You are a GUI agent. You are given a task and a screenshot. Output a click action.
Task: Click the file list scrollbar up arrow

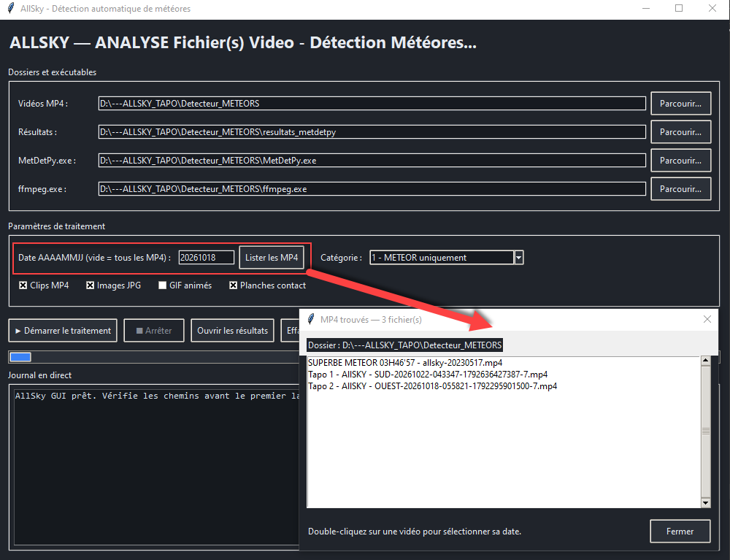click(x=705, y=360)
